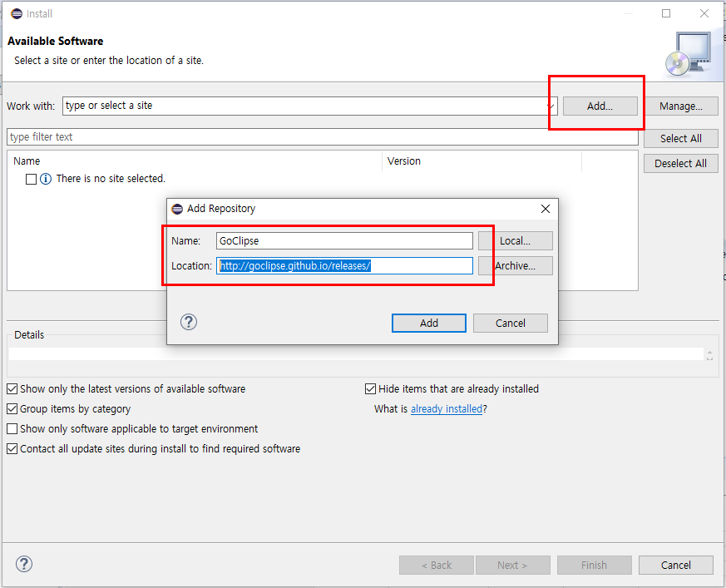The image size is (726, 588).
Task: Click the Archive... button
Action: (516, 266)
